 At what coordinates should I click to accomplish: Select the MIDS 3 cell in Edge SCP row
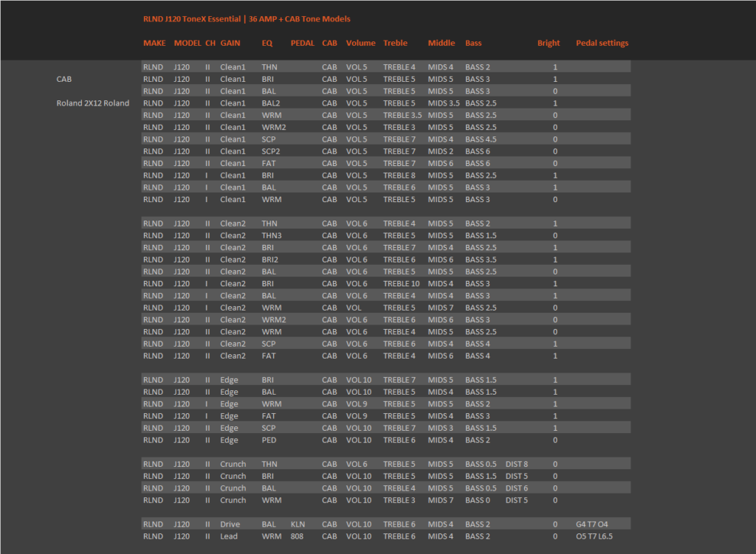(x=440, y=429)
